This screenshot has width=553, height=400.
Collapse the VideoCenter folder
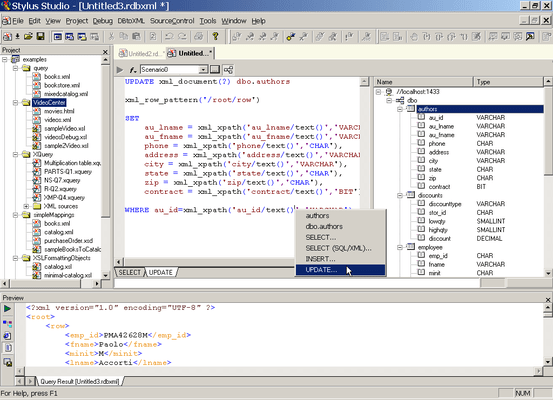click(16, 103)
